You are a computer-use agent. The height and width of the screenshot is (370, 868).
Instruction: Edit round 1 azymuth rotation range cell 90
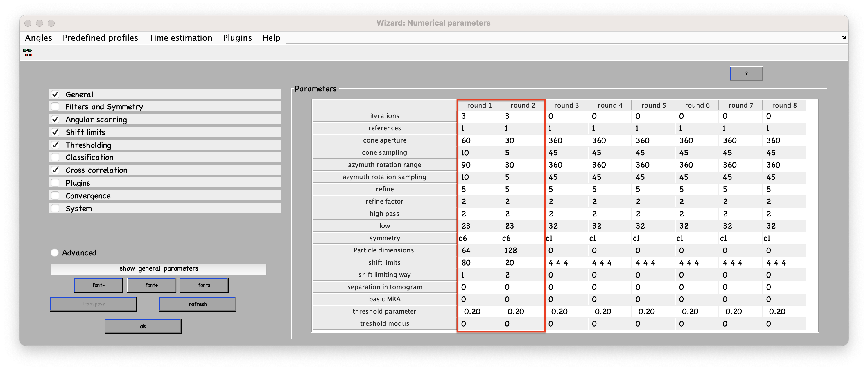[x=479, y=165]
